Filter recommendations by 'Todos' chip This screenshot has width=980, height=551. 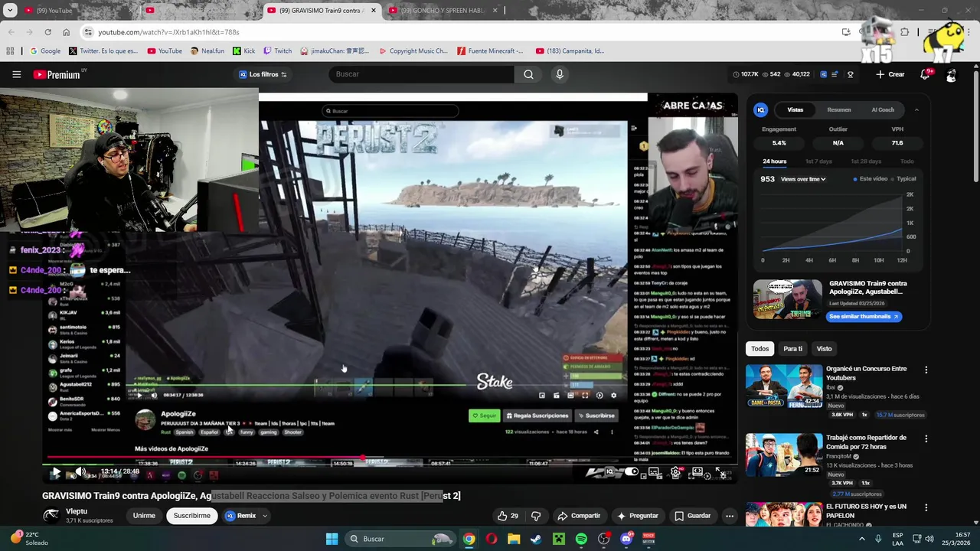(759, 349)
